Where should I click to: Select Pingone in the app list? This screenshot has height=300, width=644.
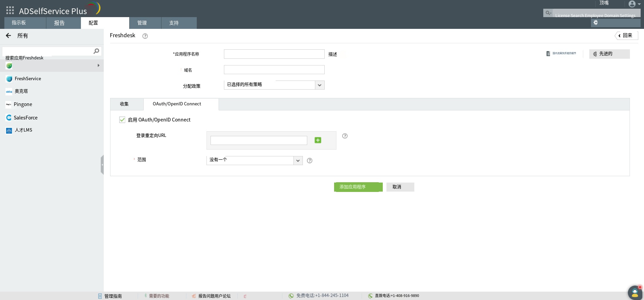point(23,104)
